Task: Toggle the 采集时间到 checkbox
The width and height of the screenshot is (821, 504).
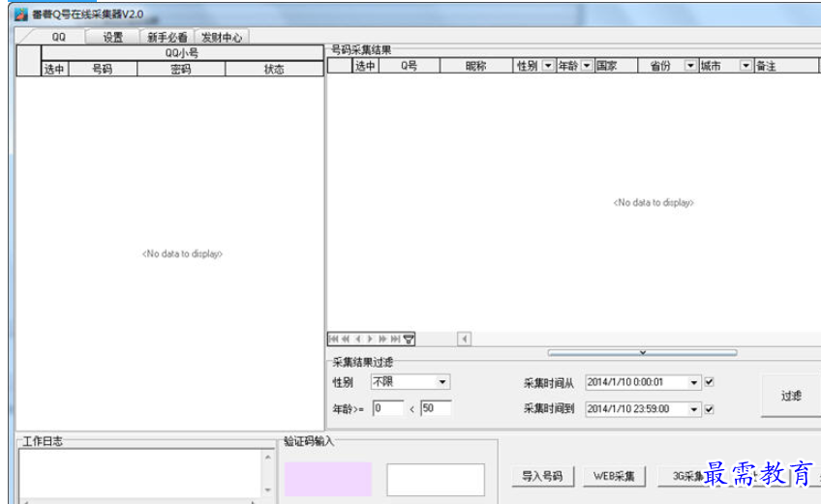Action: [x=709, y=409]
